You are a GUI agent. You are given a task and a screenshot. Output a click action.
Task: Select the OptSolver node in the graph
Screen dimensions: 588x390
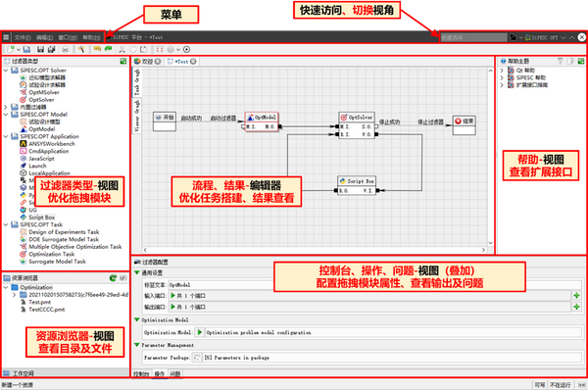357,125
